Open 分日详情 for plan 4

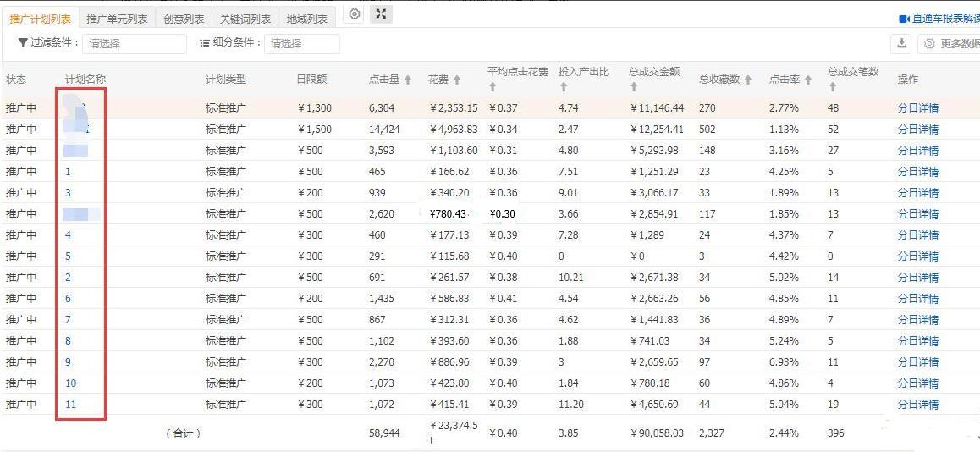(x=918, y=235)
